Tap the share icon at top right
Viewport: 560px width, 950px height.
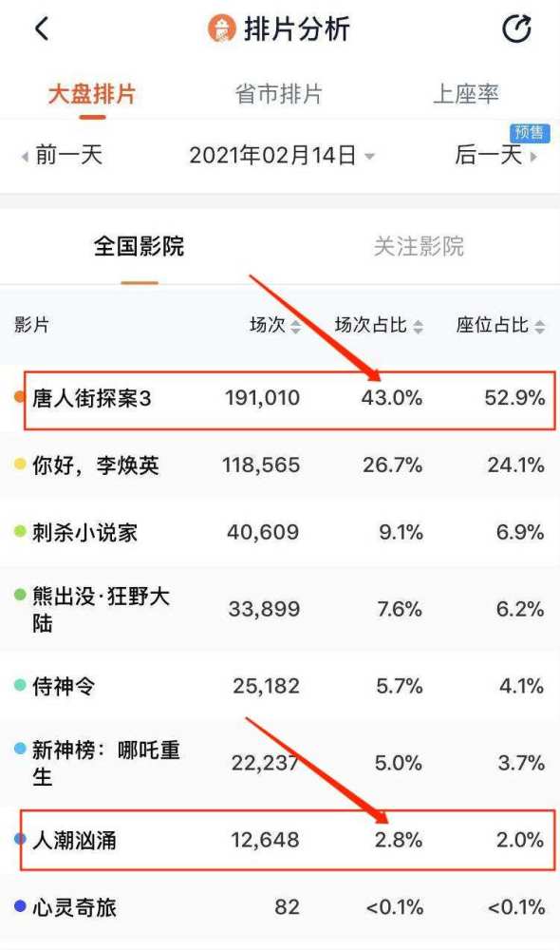[x=516, y=28]
